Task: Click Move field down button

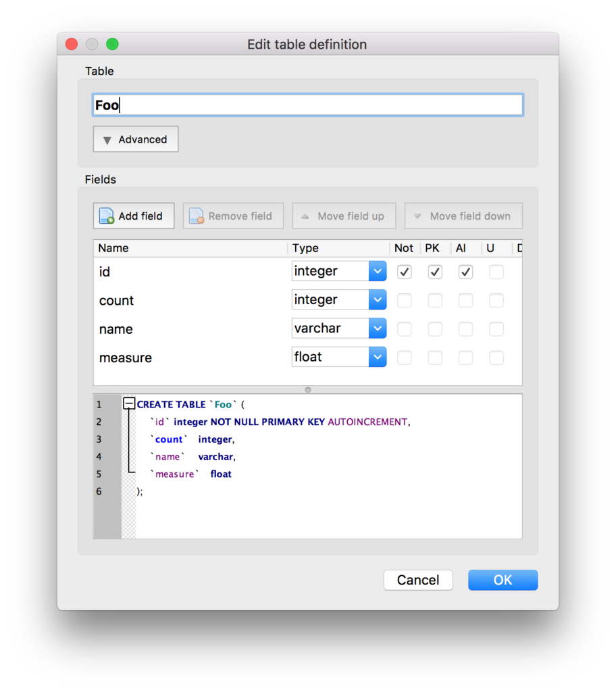Action: coord(463,216)
